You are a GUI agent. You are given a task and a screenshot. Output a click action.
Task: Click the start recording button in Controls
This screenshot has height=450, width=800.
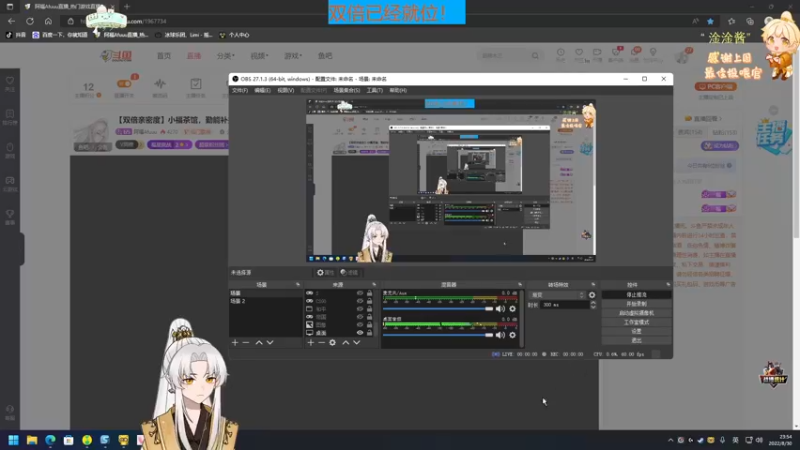click(636, 304)
